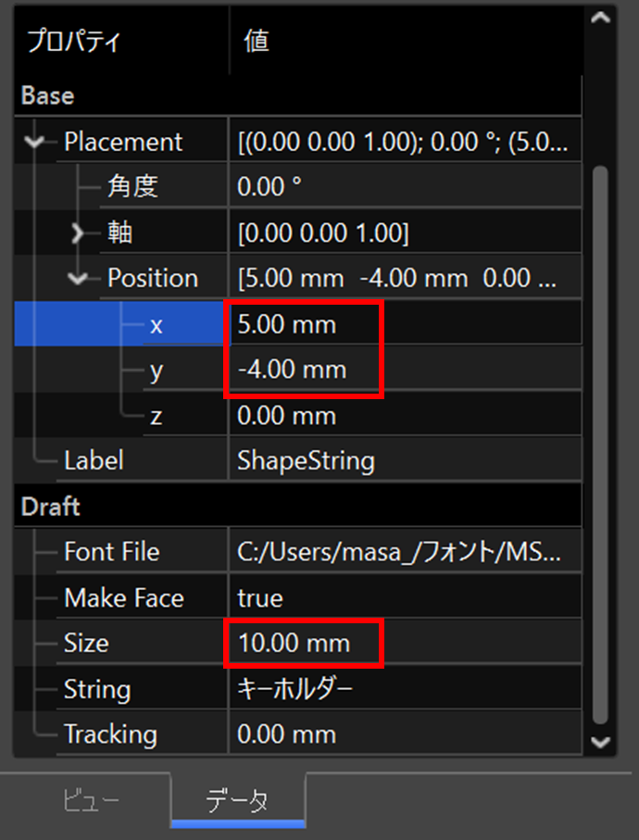Select the 軸 property name
The width and height of the screenshot is (639, 840).
pyautogui.click(x=119, y=233)
